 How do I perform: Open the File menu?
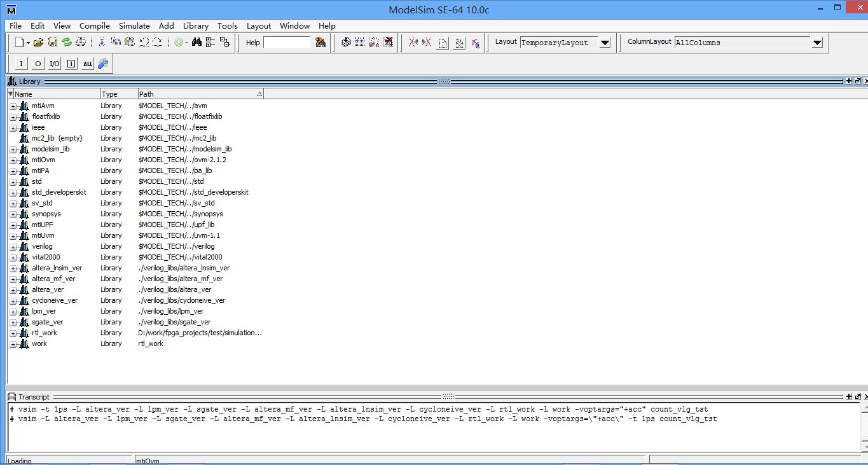coord(15,25)
